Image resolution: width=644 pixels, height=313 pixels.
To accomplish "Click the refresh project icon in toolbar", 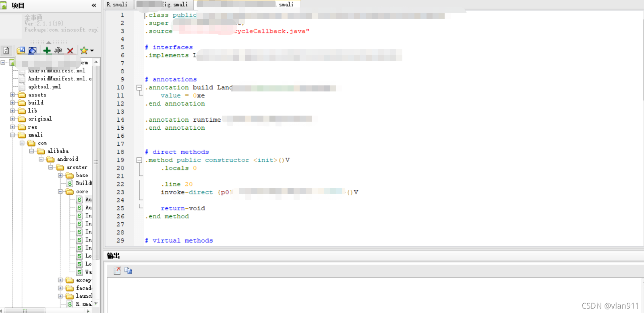I will tap(6, 50).
